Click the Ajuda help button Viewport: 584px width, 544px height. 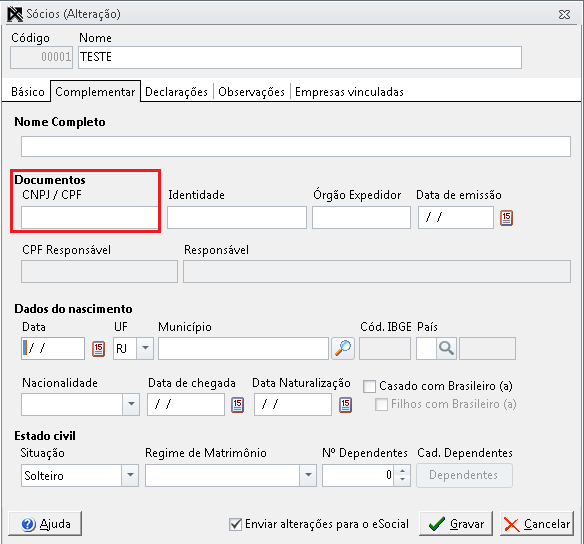45,524
